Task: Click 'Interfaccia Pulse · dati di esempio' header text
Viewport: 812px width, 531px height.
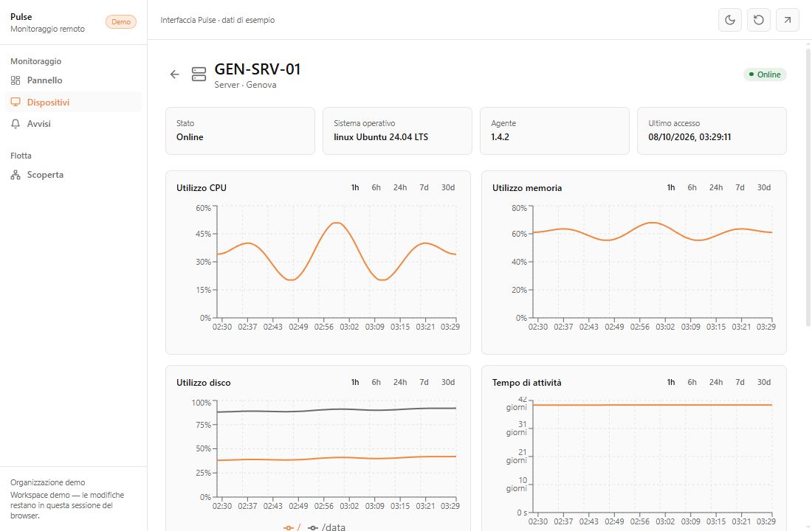Action: tap(218, 20)
